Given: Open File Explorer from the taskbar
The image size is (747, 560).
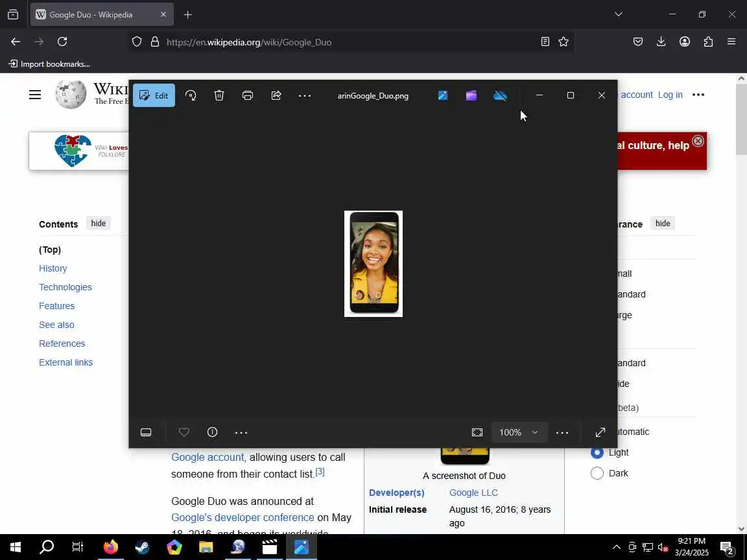Looking at the screenshot, I should [206, 547].
